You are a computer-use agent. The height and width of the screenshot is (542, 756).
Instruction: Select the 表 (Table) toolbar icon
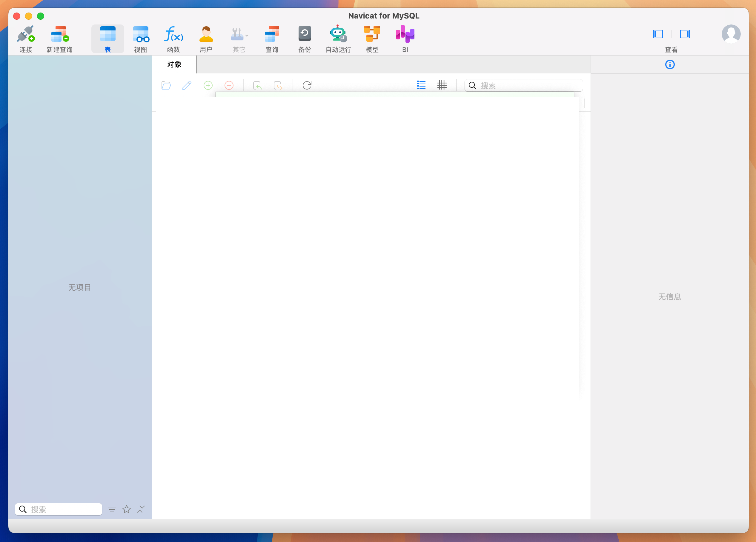coord(108,39)
